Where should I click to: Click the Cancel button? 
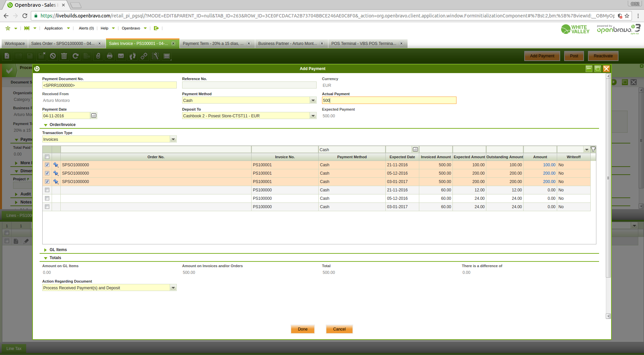pyautogui.click(x=339, y=329)
